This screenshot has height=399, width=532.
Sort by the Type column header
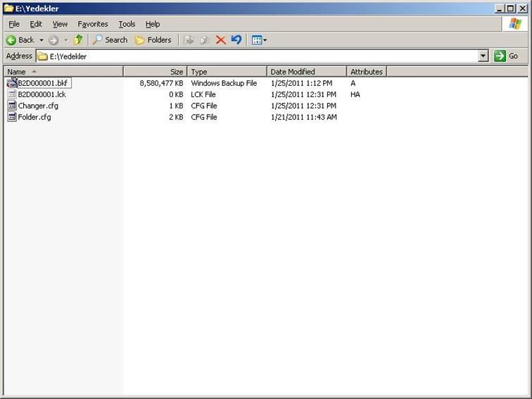[x=227, y=72]
